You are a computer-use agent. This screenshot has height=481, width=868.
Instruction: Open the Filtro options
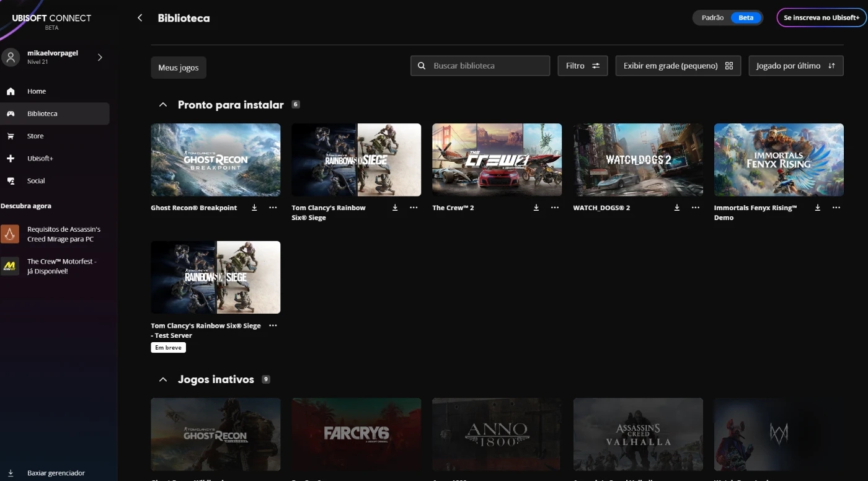[583, 66]
